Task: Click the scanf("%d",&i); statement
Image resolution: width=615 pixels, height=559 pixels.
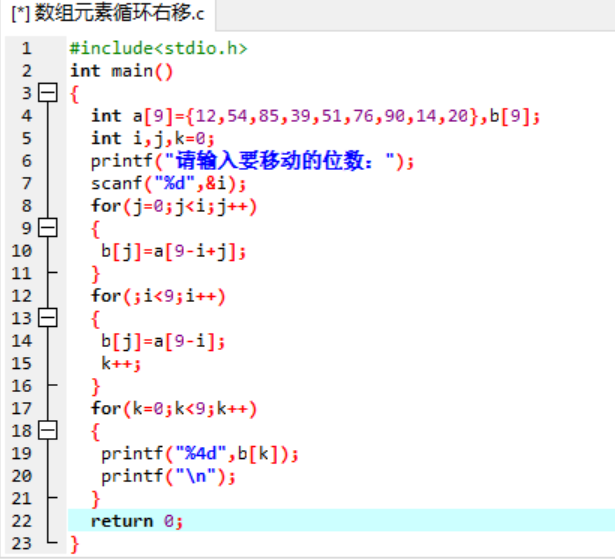Action: pyautogui.click(x=169, y=184)
